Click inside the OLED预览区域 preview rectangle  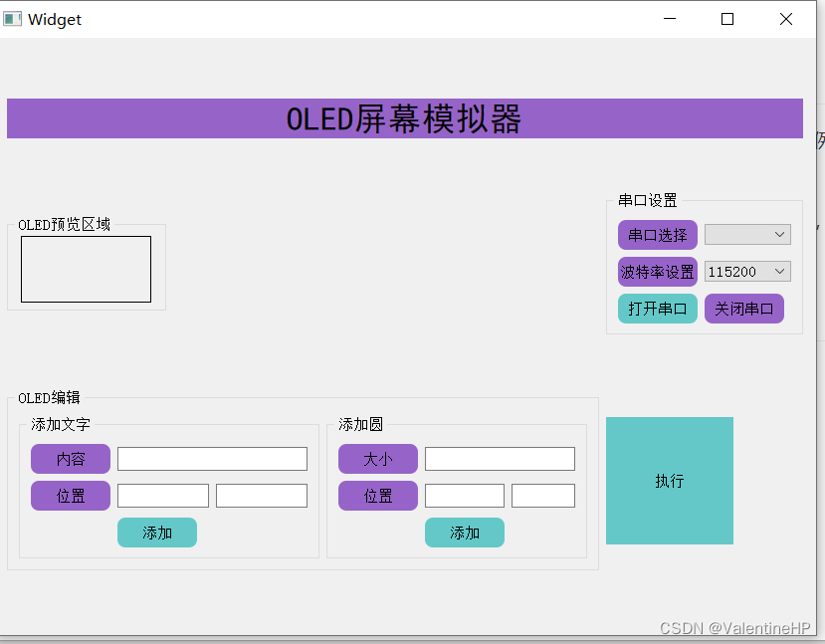(86, 268)
